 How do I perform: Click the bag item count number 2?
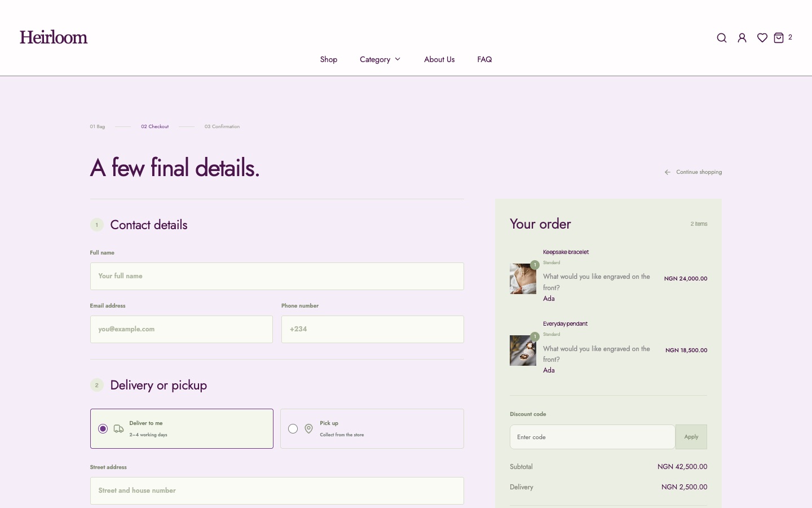[x=790, y=37]
